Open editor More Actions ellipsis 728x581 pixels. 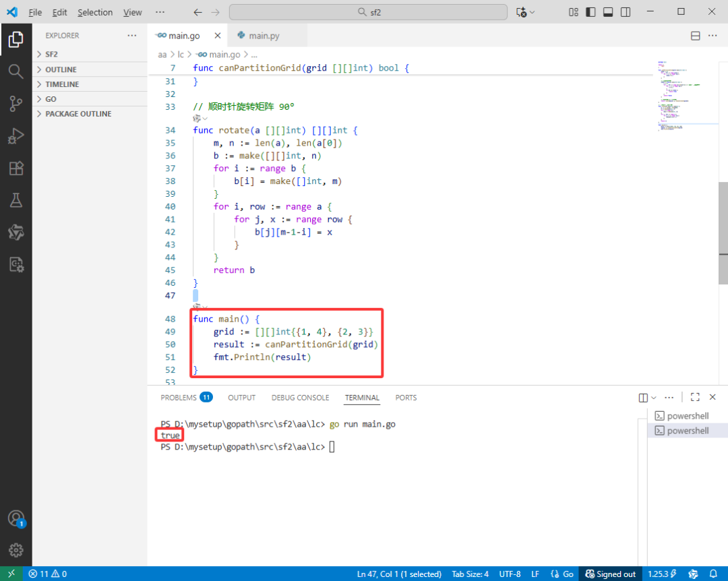[712, 36]
